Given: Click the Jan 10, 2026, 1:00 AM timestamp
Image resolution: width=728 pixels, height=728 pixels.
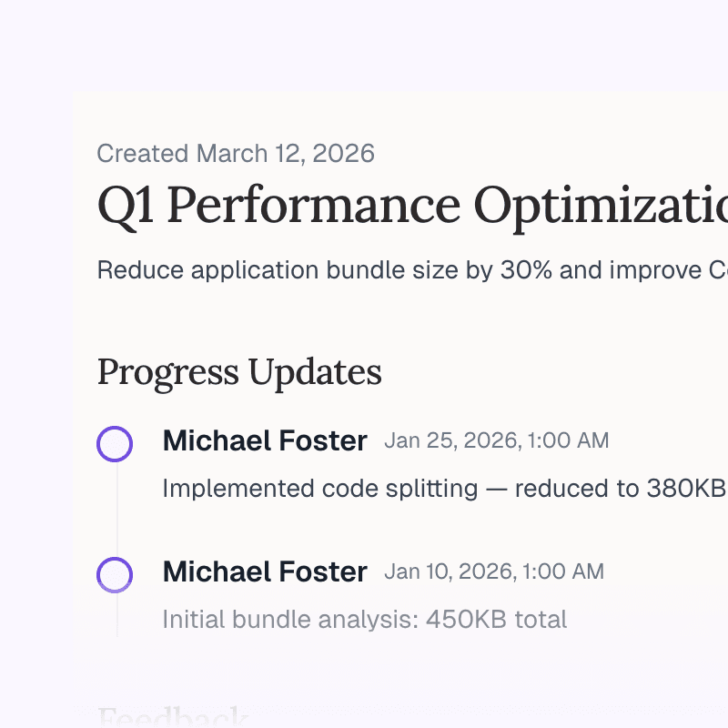Looking at the screenshot, I should pyautogui.click(x=494, y=572).
